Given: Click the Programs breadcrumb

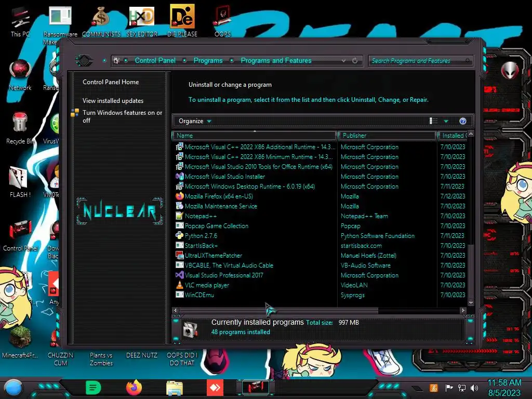Looking at the screenshot, I should [208, 60].
